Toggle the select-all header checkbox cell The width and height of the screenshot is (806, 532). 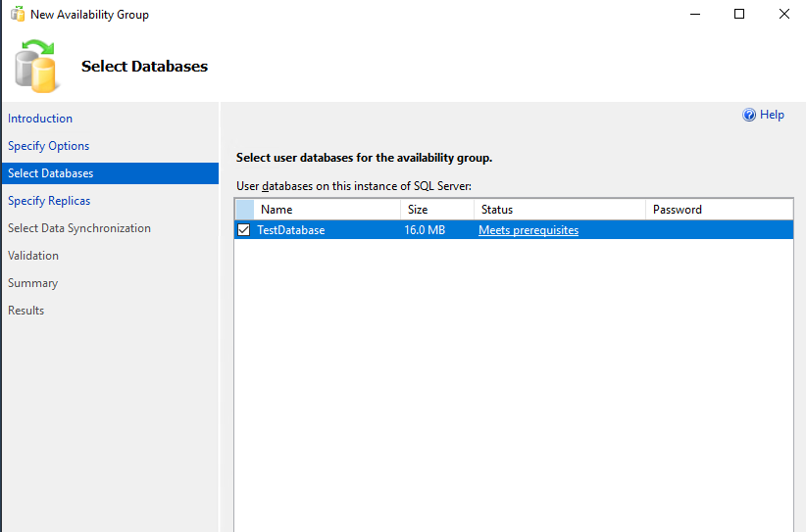pyautogui.click(x=245, y=210)
